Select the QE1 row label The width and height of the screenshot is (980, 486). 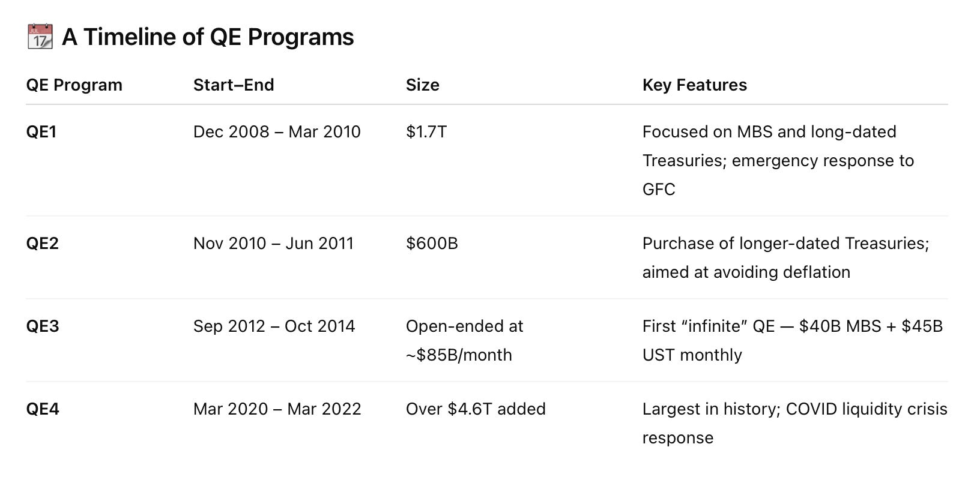[41, 132]
